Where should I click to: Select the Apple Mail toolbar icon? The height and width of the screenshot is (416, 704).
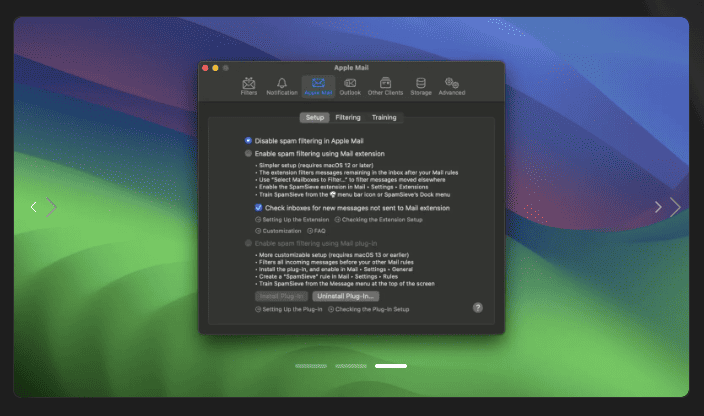click(318, 86)
